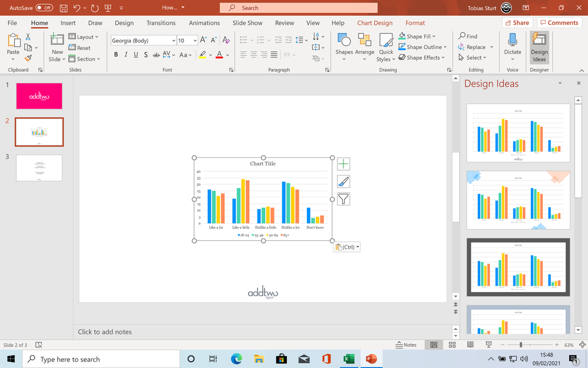Switch to the Chart Design tab
588x368 pixels.
pyautogui.click(x=375, y=22)
